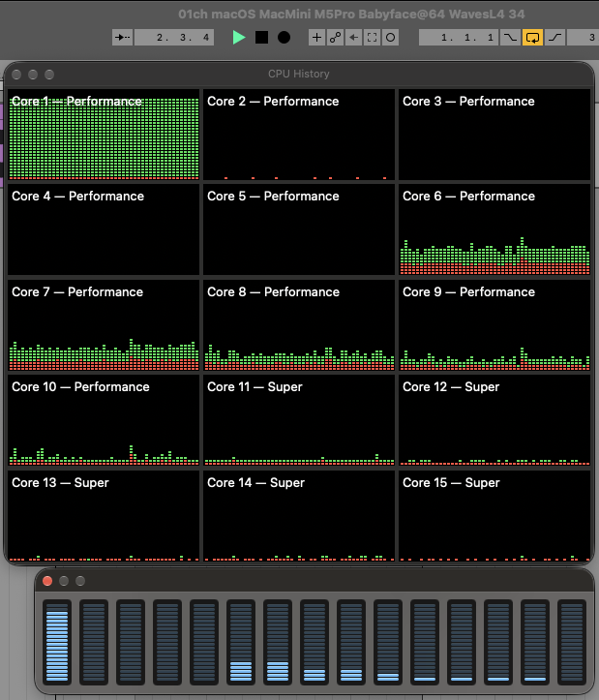Click the Core 8 — Performance label

tap(273, 292)
